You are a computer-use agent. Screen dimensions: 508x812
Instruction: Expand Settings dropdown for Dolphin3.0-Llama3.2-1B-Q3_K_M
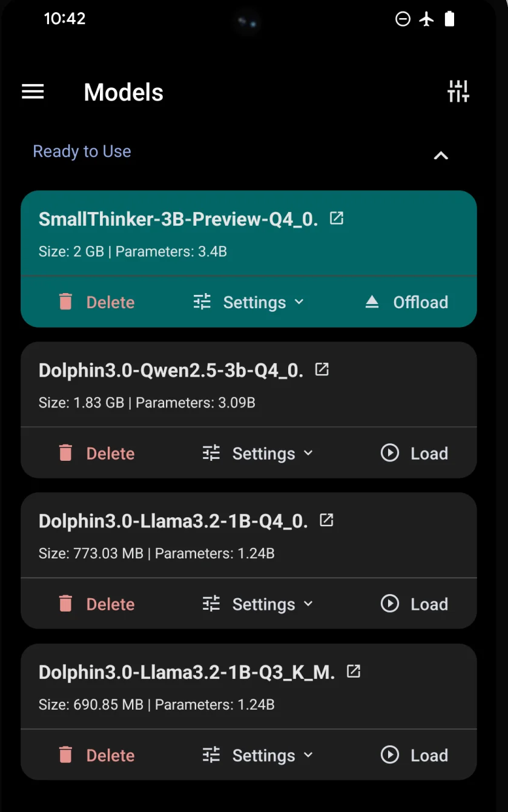tap(257, 755)
